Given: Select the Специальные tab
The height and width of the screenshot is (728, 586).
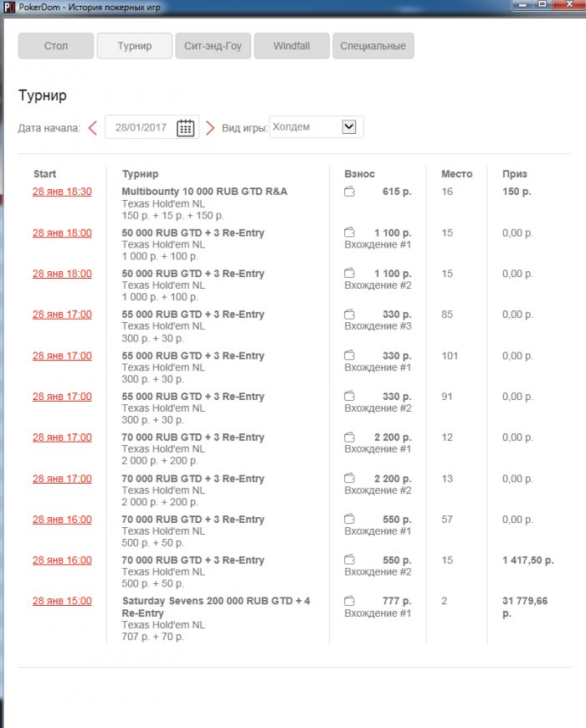Looking at the screenshot, I should pyautogui.click(x=373, y=46).
